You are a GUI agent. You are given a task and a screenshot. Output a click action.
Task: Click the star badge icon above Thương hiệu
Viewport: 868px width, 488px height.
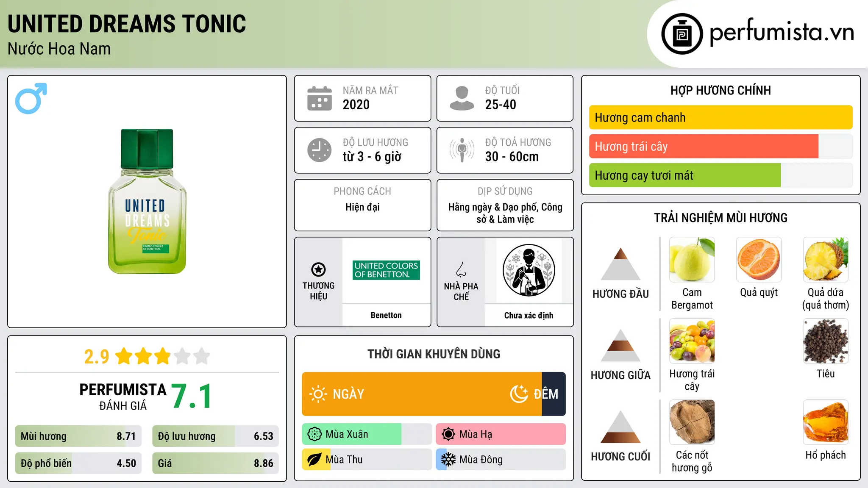pos(318,269)
